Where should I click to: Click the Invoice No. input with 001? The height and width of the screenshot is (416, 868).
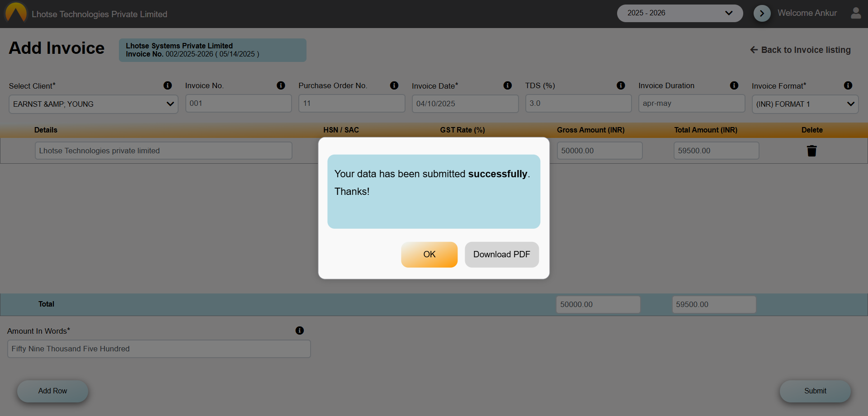tap(238, 104)
